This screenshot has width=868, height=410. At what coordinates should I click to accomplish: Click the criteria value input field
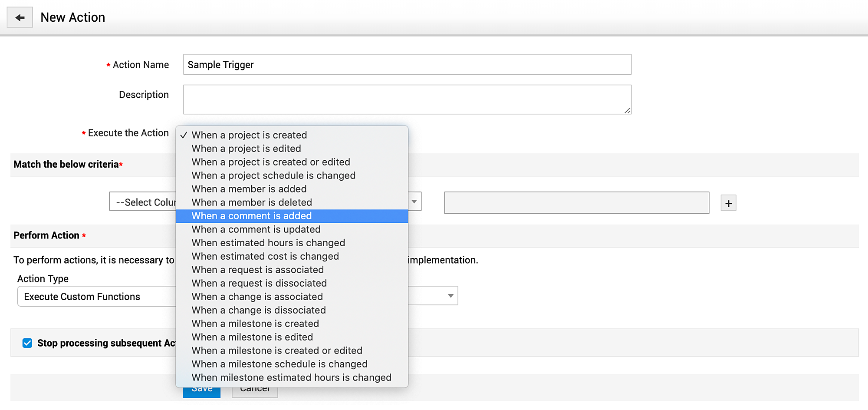coord(576,203)
